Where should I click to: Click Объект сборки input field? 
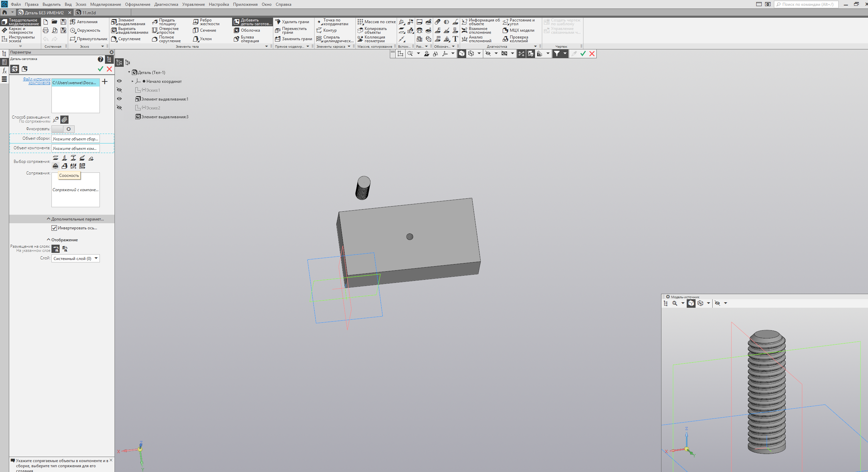tap(76, 139)
